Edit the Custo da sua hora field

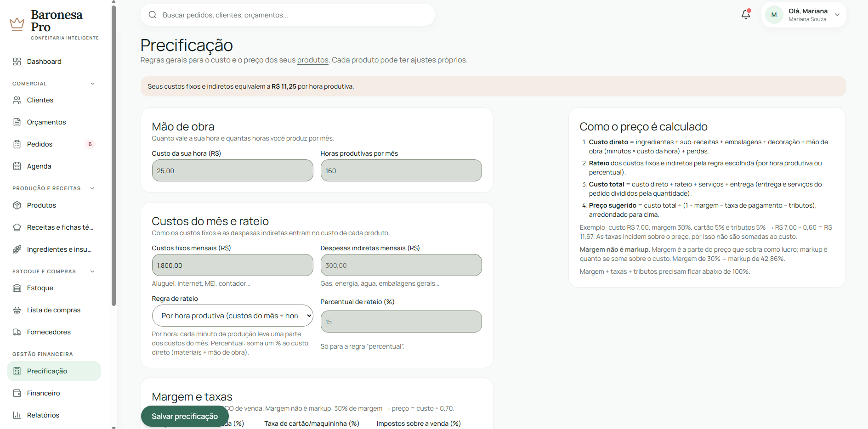[x=233, y=170]
